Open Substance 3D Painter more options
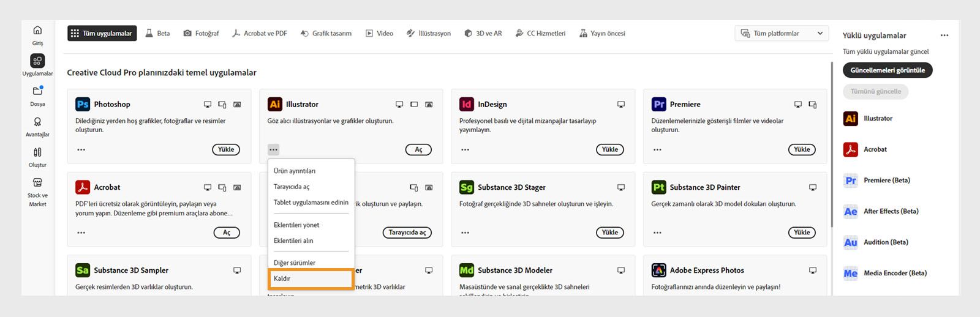 point(657,233)
